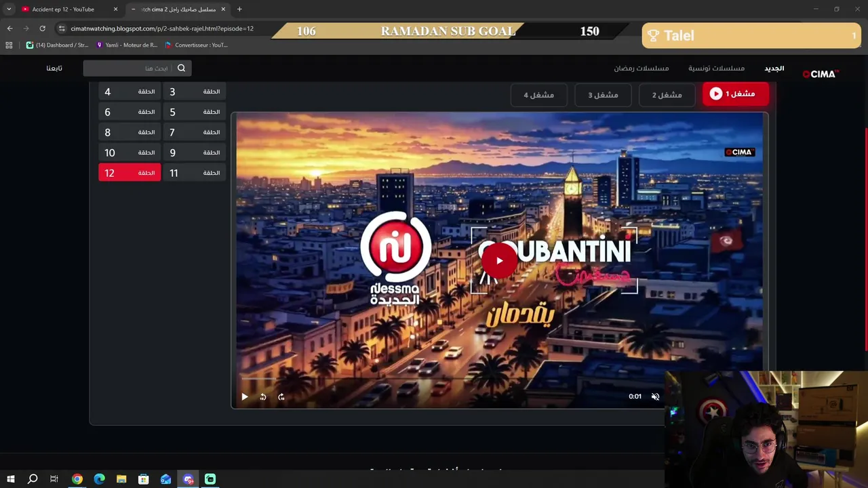This screenshot has width=868, height=488.
Task: Open the green streaming app taskbar icon
Action: (x=210, y=479)
